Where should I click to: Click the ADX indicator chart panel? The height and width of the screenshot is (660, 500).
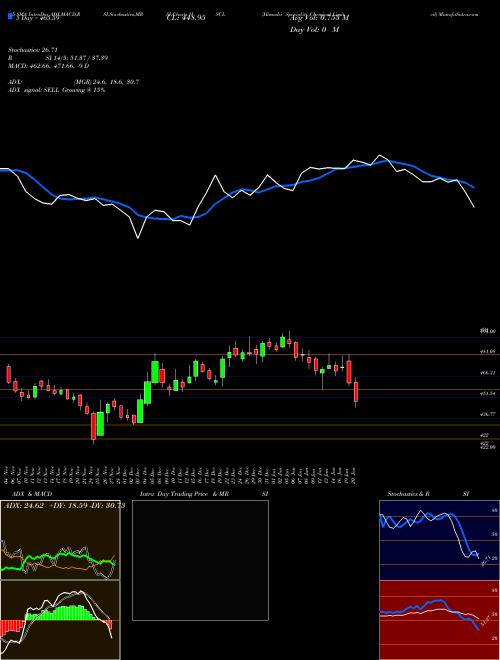(60, 540)
